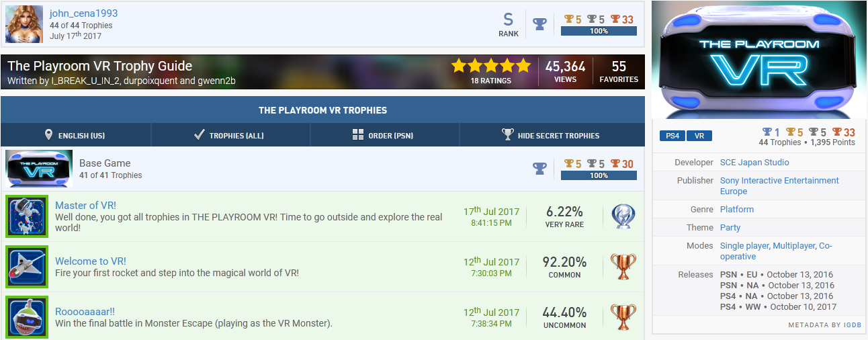Click the Master of VR trophy icon
868x340 pixels.
[x=27, y=216]
